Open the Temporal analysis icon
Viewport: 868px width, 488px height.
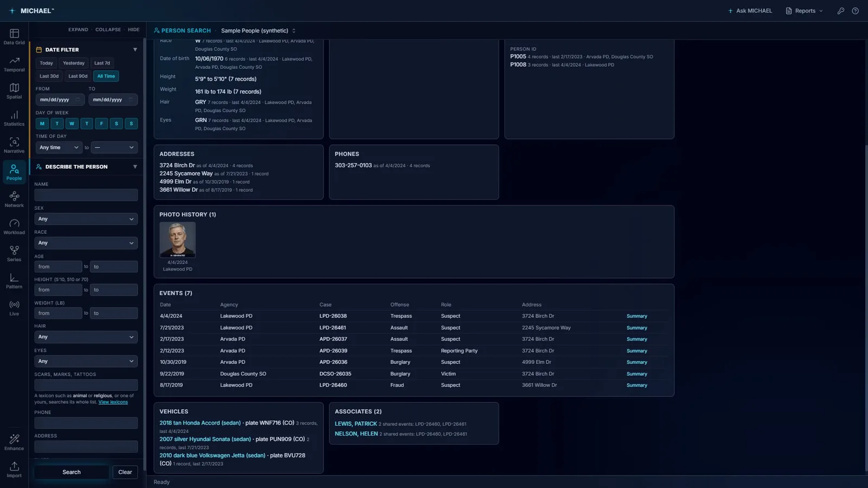pos(14,64)
